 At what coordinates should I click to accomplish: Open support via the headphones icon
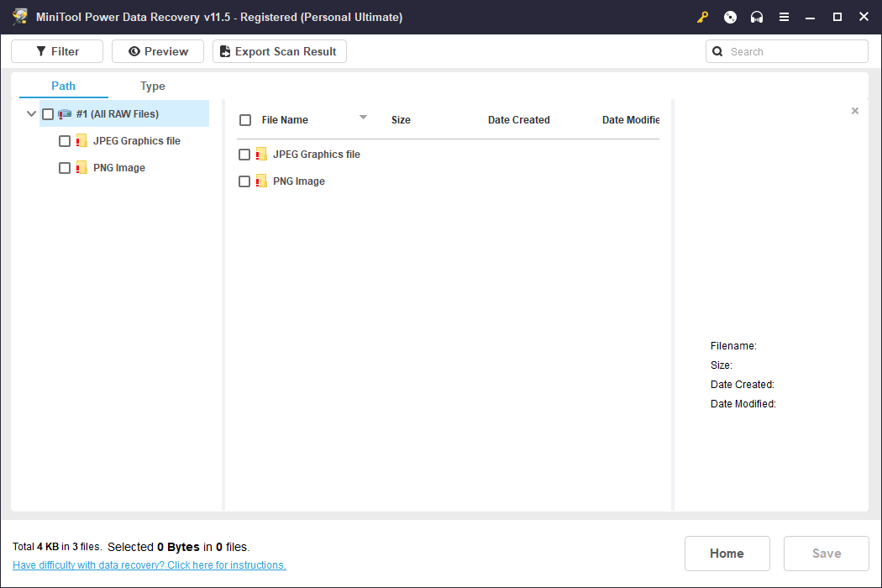[x=757, y=18]
